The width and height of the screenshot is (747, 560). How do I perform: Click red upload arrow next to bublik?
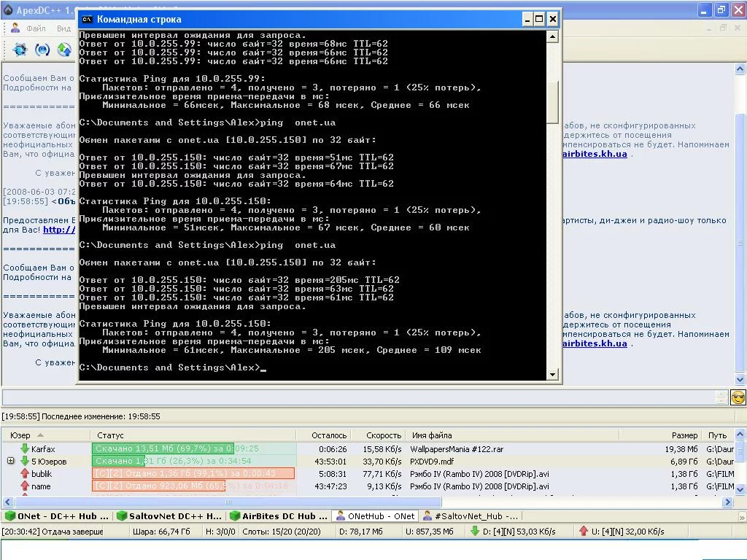(24, 474)
